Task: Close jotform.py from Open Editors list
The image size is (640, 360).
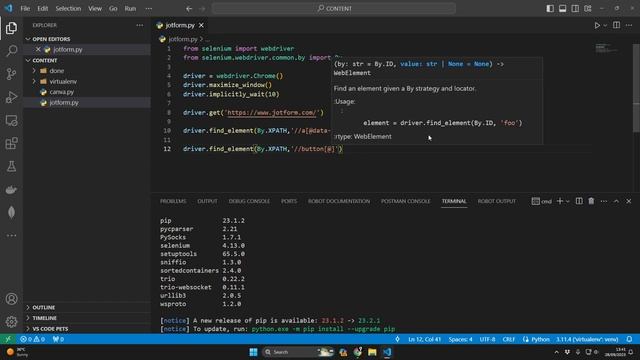Action: (38, 49)
